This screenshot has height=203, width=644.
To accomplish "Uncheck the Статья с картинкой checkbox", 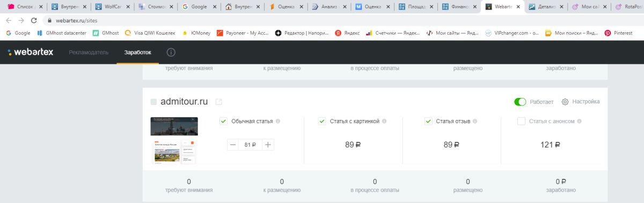I will pos(322,121).
